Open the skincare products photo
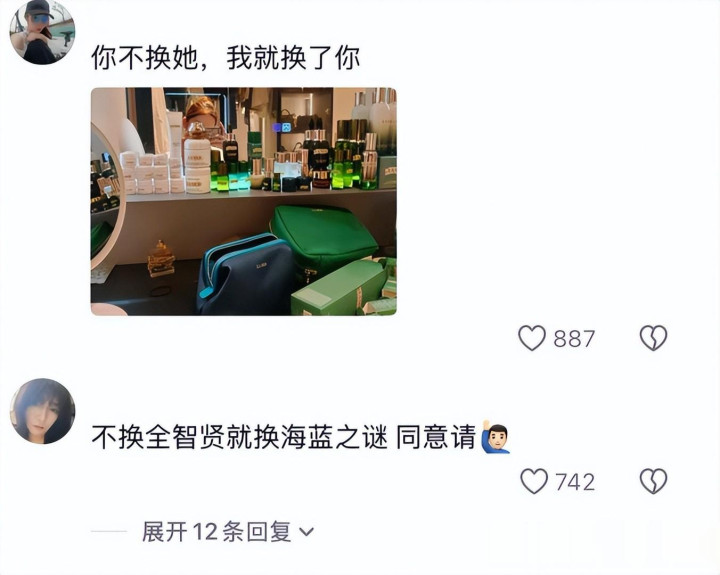The image size is (720, 575). click(x=243, y=201)
